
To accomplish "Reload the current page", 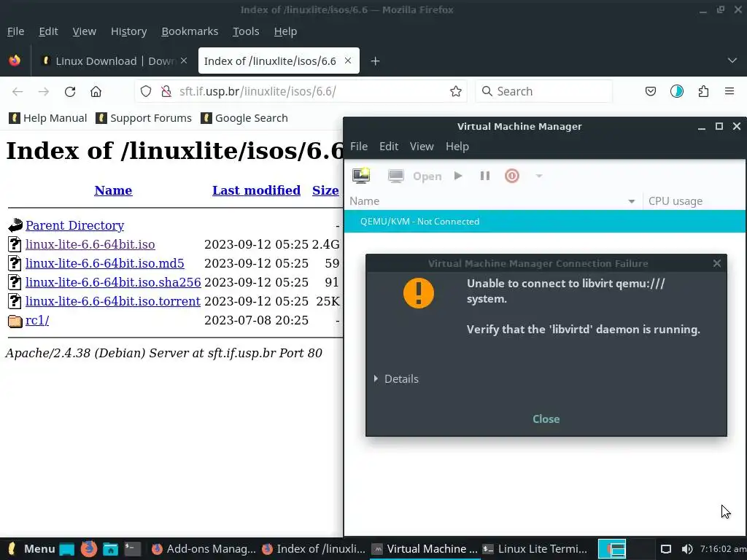I will click(70, 91).
